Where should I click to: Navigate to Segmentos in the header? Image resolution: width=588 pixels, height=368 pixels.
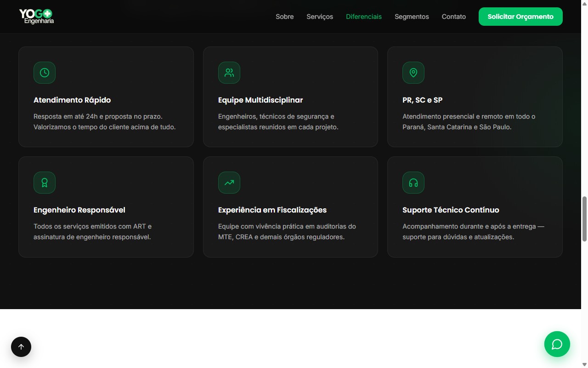[x=412, y=17]
